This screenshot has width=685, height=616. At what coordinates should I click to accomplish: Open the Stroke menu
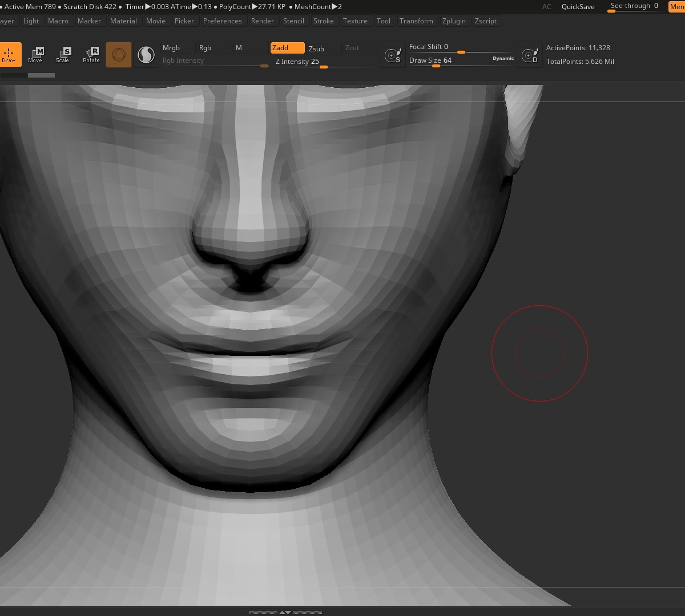tap(324, 21)
